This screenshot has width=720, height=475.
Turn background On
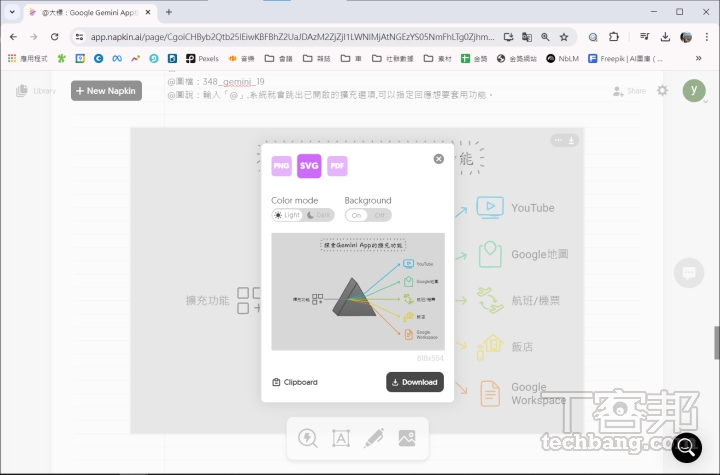tap(356, 215)
